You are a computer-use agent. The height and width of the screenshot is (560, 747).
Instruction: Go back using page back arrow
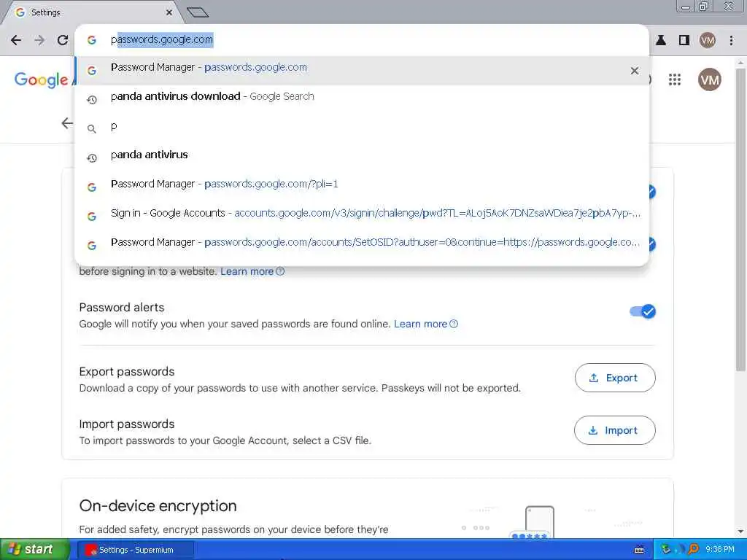tap(67, 123)
